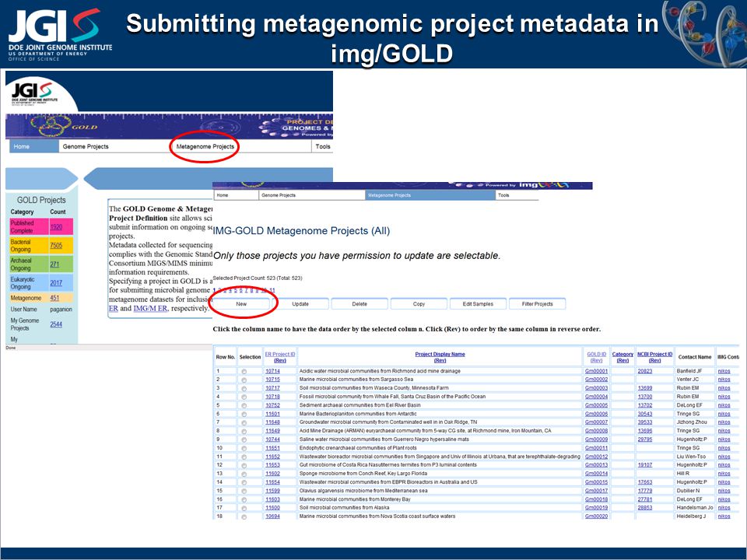747x560 pixels.
Task: Click the Copy button
Action: pos(419,304)
